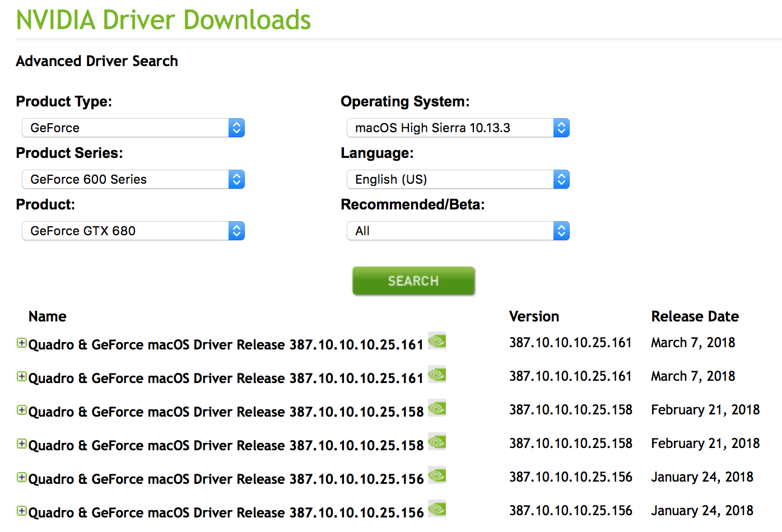Click version cell 387.10.10.10.25.158 in third row

coord(570,409)
